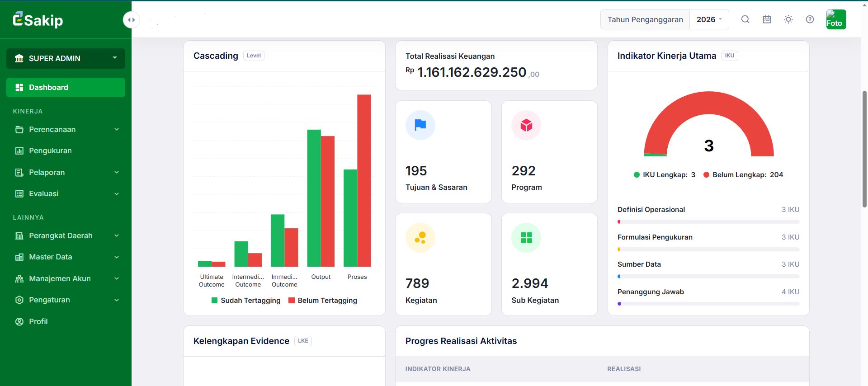This screenshot has height=386, width=868.
Task: Click the green grid Sub Kegiatan icon
Action: tap(526, 238)
